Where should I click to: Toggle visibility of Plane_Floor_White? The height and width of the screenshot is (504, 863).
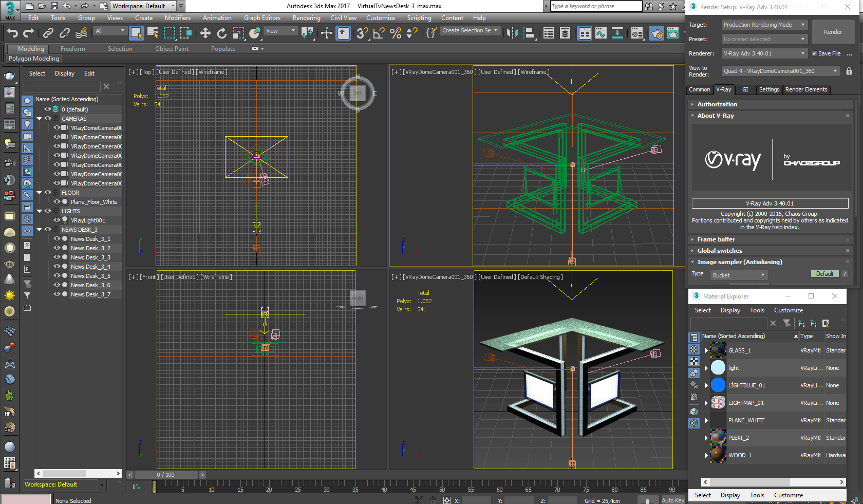pos(57,202)
